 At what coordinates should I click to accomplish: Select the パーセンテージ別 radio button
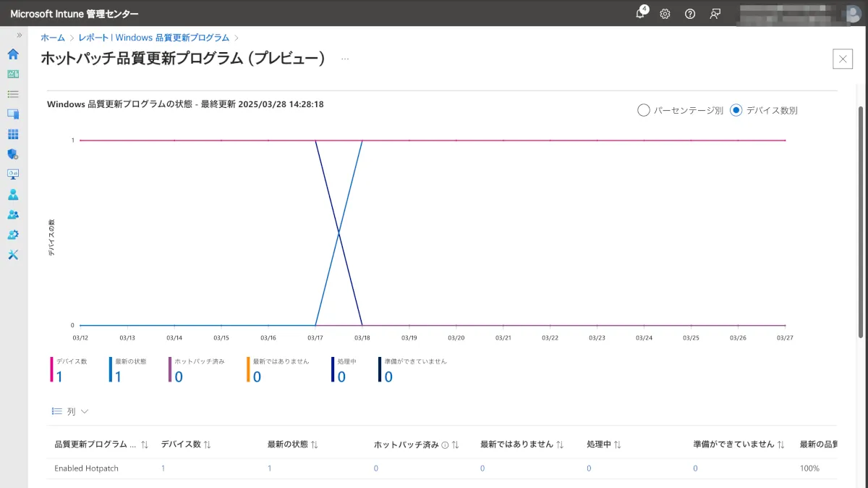tap(643, 110)
